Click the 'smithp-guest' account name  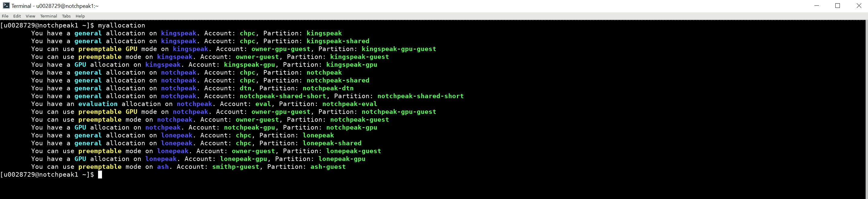(x=235, y=167)
